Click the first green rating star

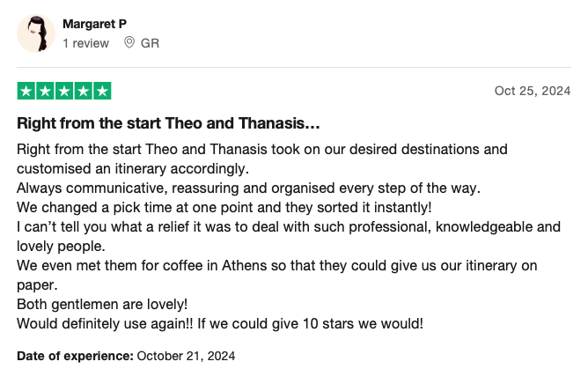[x=26, y=91]
